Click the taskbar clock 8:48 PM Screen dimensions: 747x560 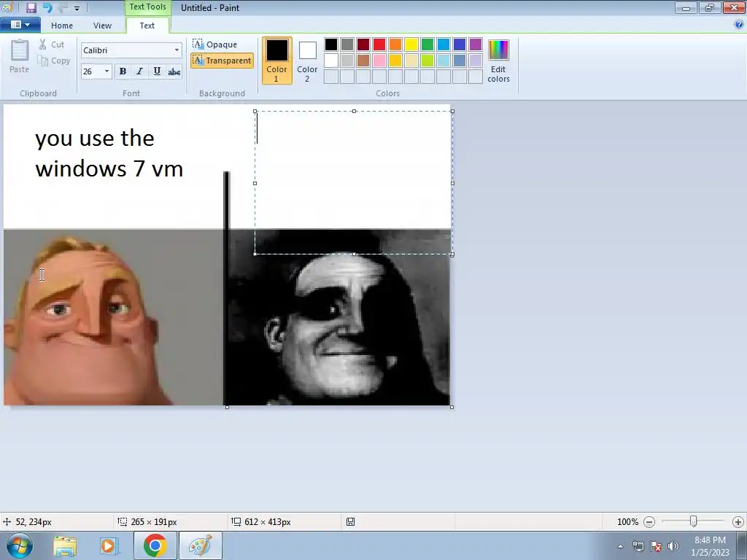(710, 540)
